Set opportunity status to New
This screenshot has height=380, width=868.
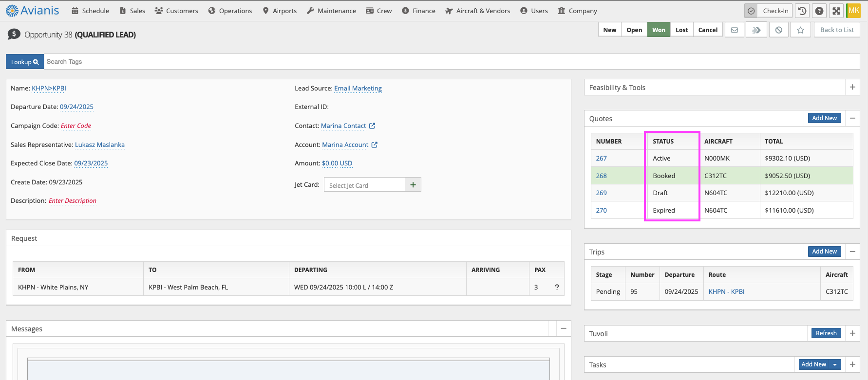pyautogui.click(x=609, y=30)
